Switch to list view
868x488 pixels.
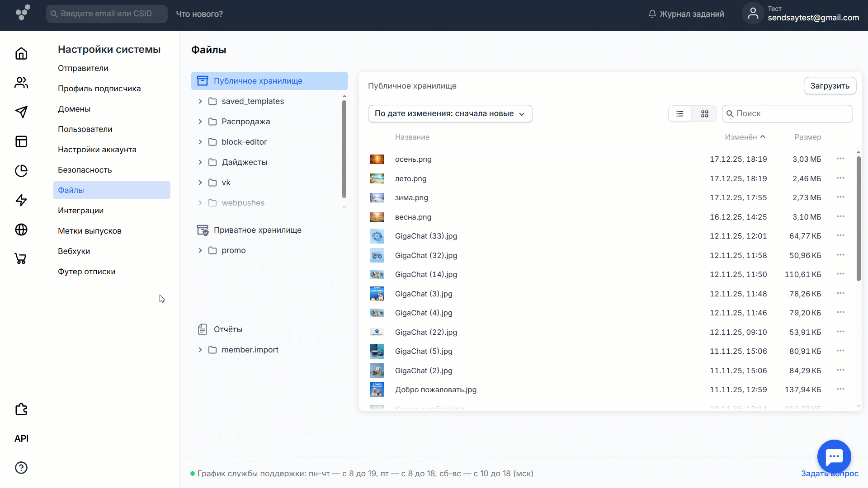click(x=680, y=114)
